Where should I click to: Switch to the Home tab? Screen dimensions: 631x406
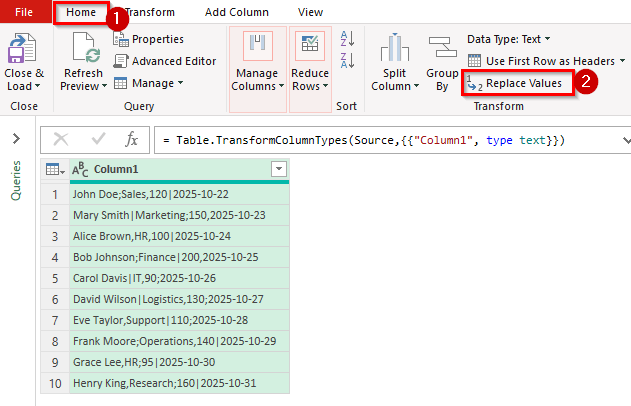[81, 12]
